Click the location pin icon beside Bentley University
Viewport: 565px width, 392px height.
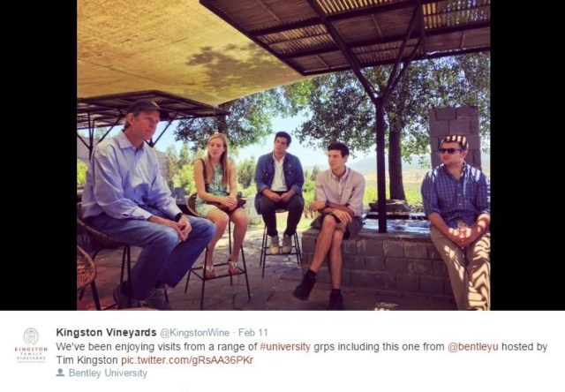click(x=60, y=373)
